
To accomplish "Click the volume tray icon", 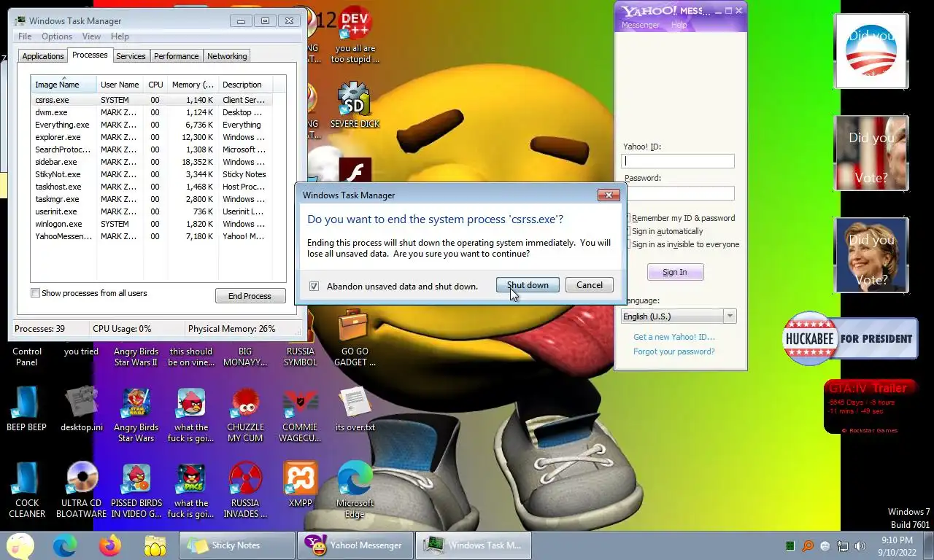I will [860, 545].
